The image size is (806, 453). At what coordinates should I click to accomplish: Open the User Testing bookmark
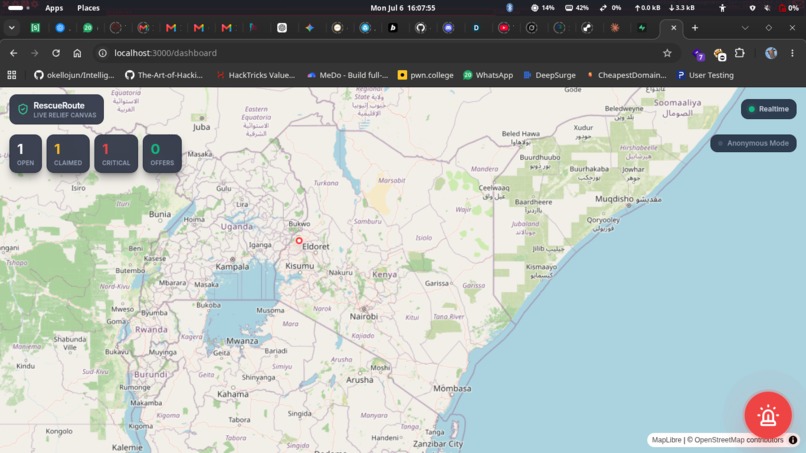click(x=705, y=75)
